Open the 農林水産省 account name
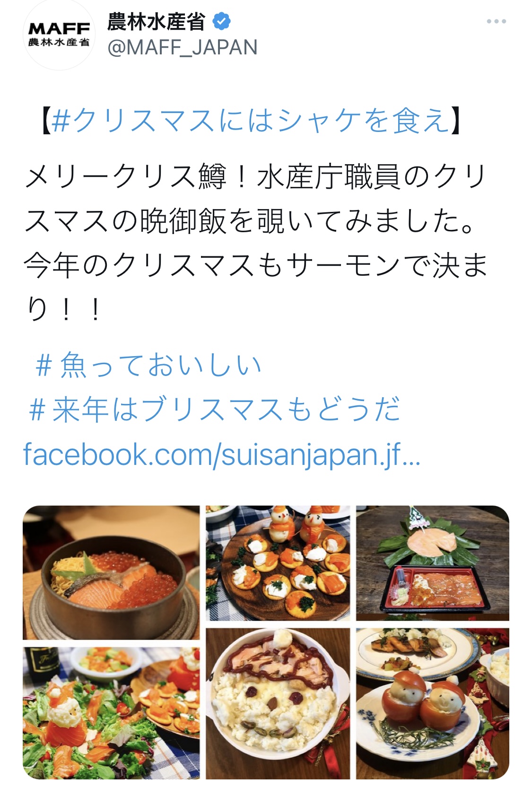 tap(156, 21)
